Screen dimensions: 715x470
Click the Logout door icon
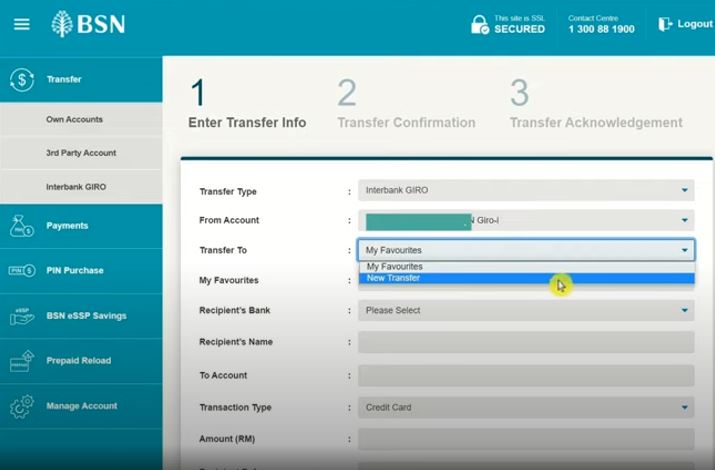[665, 24]
